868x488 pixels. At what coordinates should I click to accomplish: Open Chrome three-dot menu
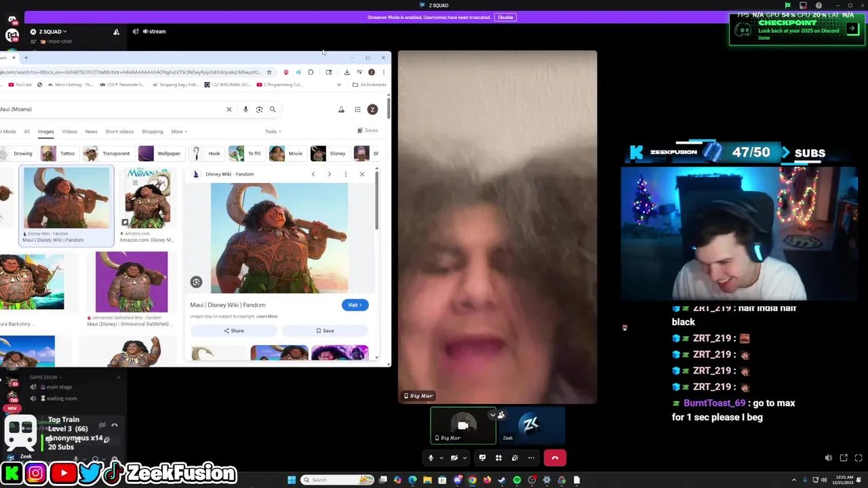click(x=383, y=72)
